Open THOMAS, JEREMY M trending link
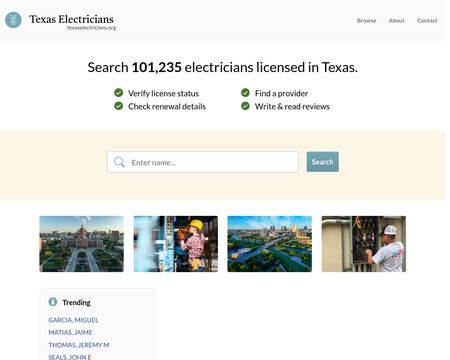Viewport: 450px width, 360px height. pyautogui.click(x=79, y=345)
